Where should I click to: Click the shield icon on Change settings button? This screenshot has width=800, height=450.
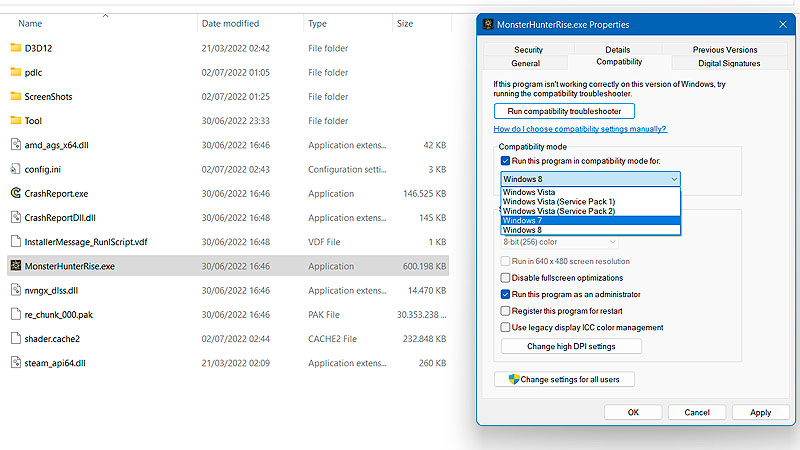click(513, 380)
